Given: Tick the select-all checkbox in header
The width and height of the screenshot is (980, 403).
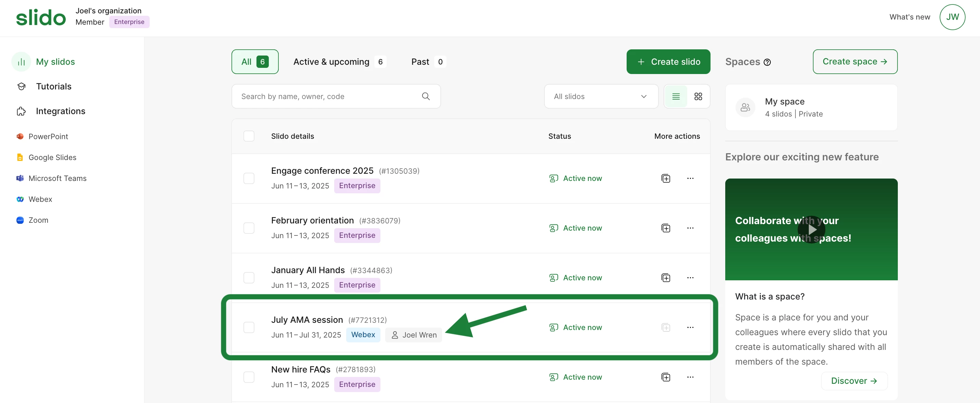Looking at the screenshot, I should [x=249, y=136].
